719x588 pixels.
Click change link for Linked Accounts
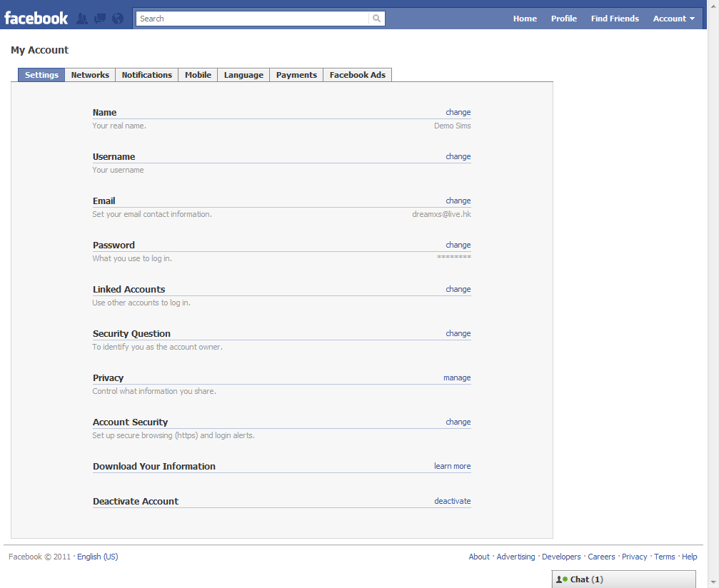point(458,289)
